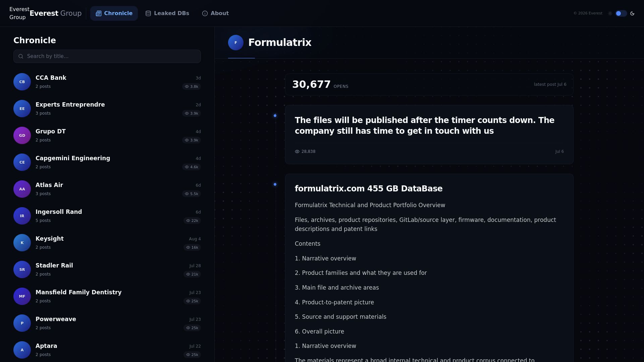Click the 25k views badge on Mansfield Family Dentistry
The width and height of the screenshot is (644, 362).
(192, 301)
